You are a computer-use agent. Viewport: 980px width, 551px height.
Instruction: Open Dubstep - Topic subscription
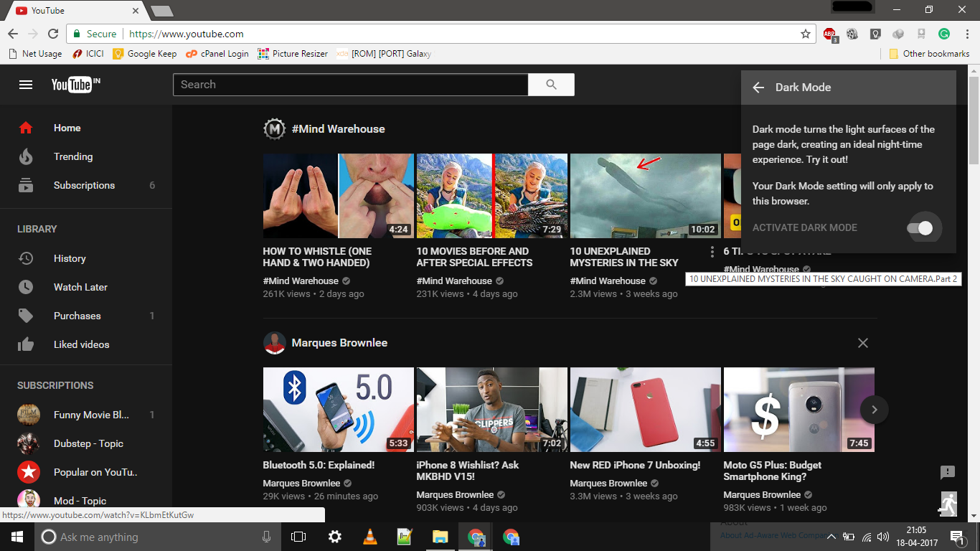(86, 443)
